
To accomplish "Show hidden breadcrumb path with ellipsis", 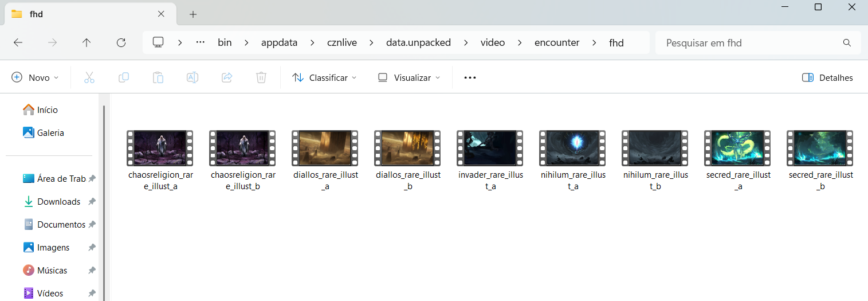I will click(201, 42).
